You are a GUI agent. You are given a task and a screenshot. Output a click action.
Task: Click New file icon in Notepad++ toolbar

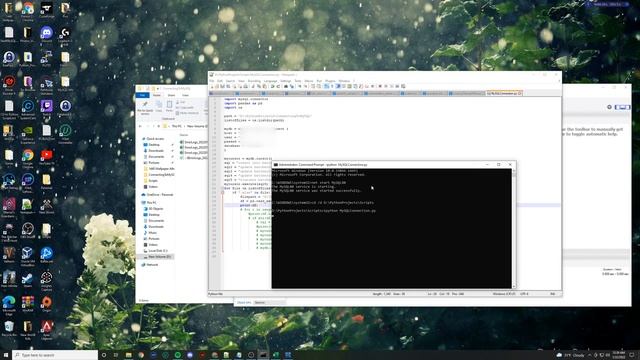212,87
